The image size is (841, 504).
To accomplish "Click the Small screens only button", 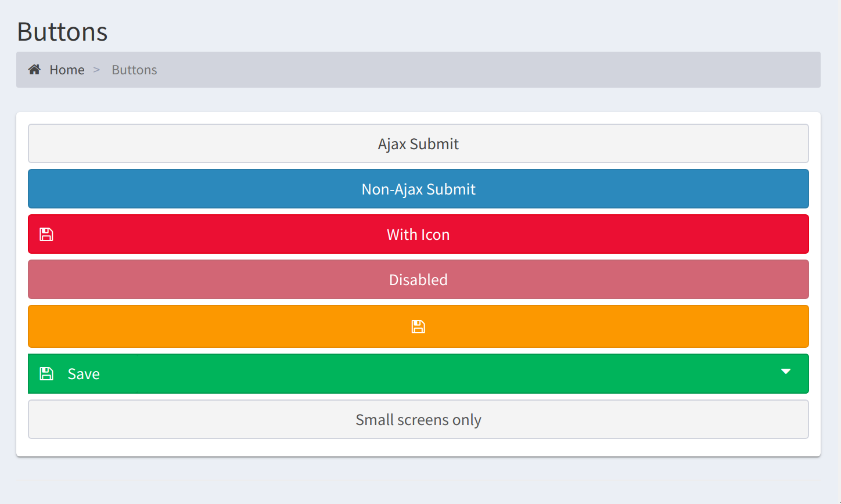I will pos(418,419).
